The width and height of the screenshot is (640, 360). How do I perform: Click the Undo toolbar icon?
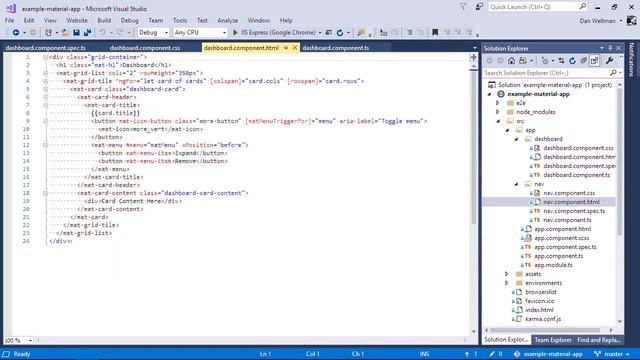pos(102,33)
